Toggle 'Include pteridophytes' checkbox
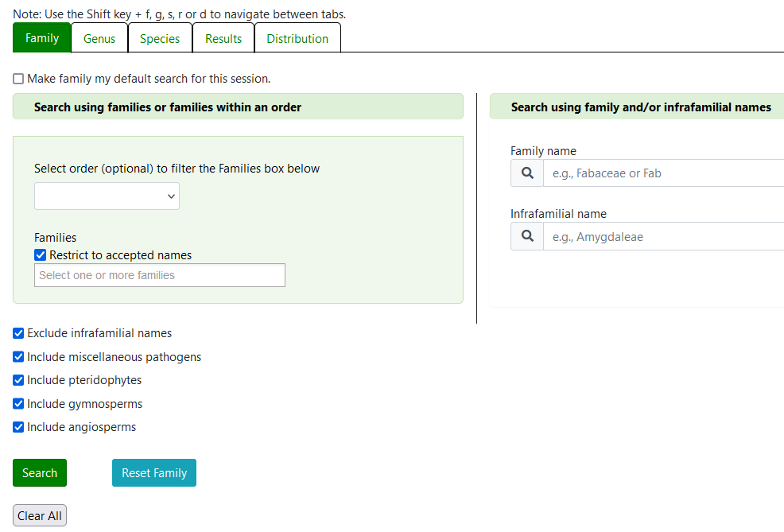The image size is (784, 532). pyautogui.click(x=18, y=380)
